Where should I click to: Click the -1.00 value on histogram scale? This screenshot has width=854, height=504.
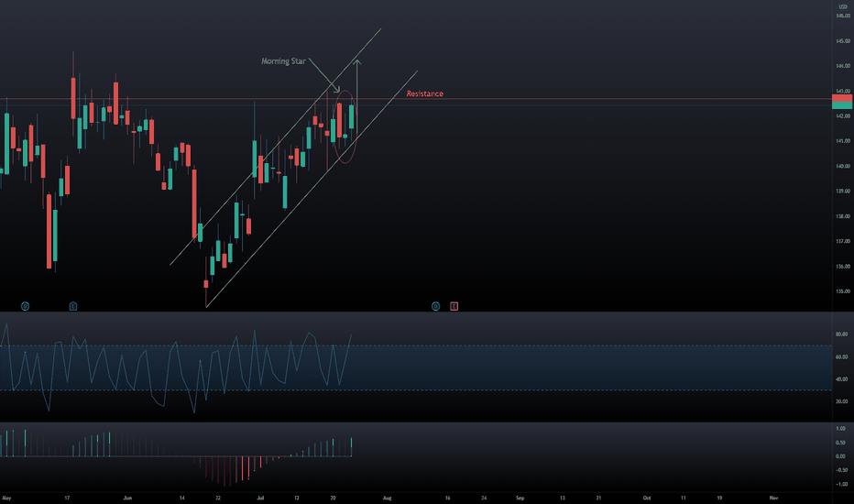coord(841,484)
